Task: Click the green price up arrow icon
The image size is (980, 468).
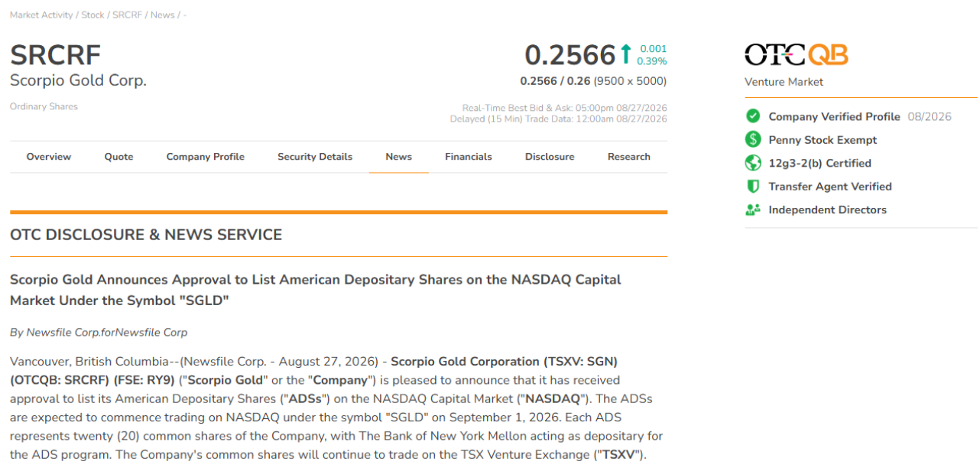Action: tap(625, 54)
